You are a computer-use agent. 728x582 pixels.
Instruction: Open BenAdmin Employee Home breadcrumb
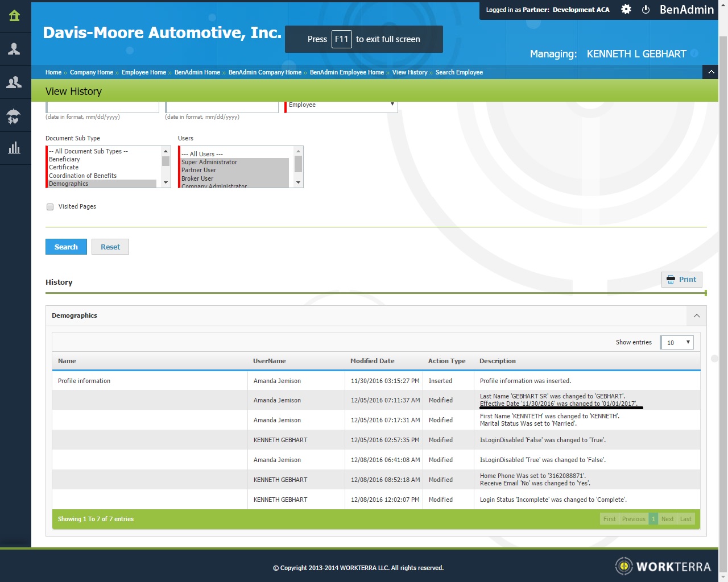tap(347, 72)
